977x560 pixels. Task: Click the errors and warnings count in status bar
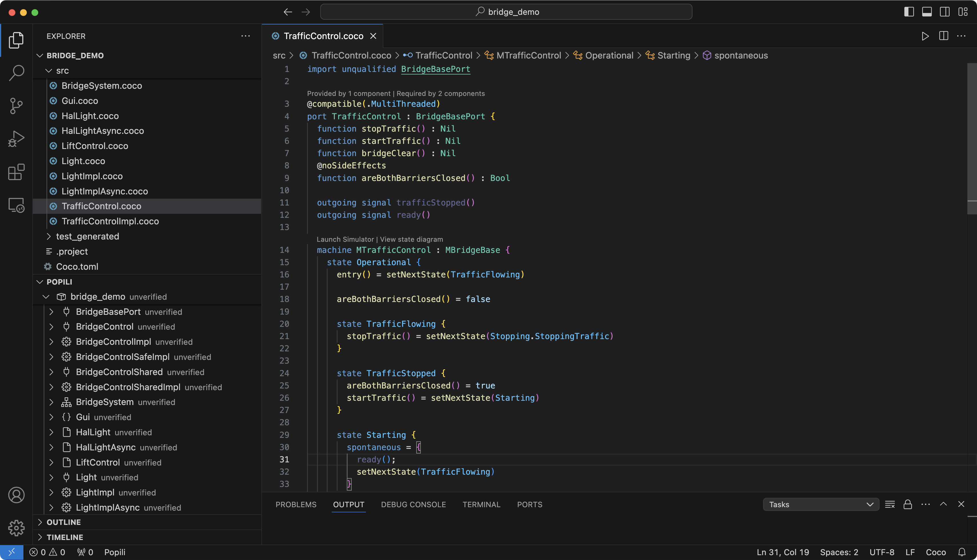(47, 552)
